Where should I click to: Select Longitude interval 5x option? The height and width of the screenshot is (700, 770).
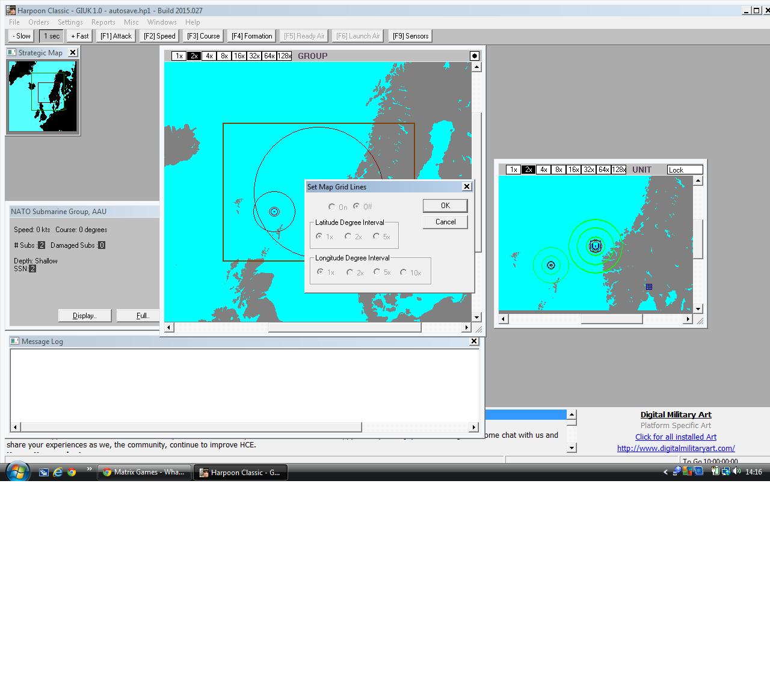(x=377, y=272)
